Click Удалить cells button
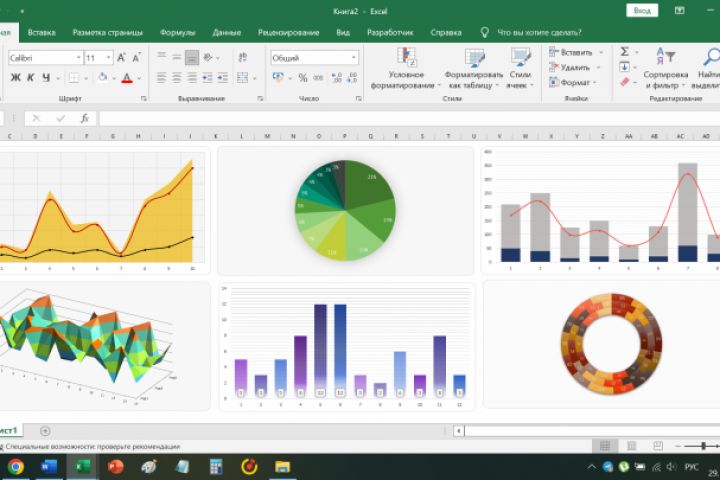 pyautogui.click(x=569, y=68)
